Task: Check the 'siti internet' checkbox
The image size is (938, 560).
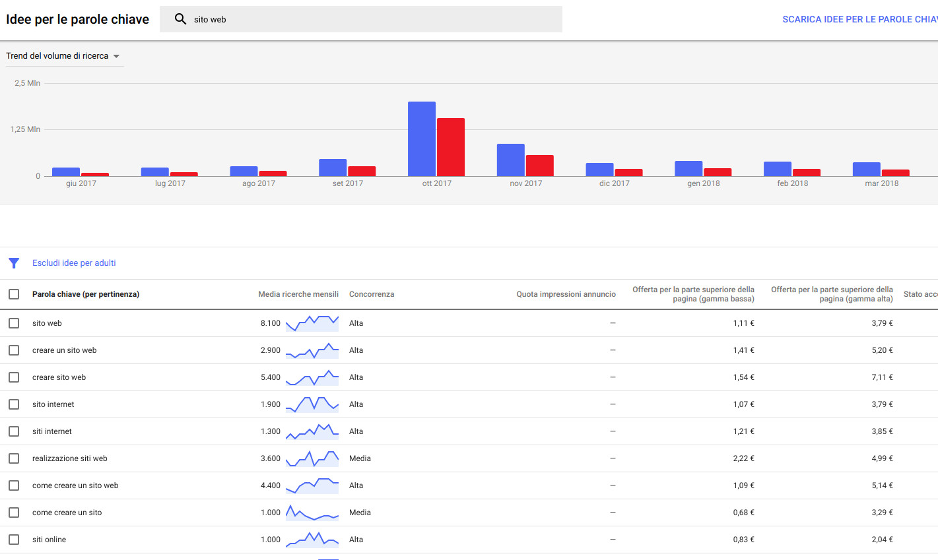Action: coord(14,431)
